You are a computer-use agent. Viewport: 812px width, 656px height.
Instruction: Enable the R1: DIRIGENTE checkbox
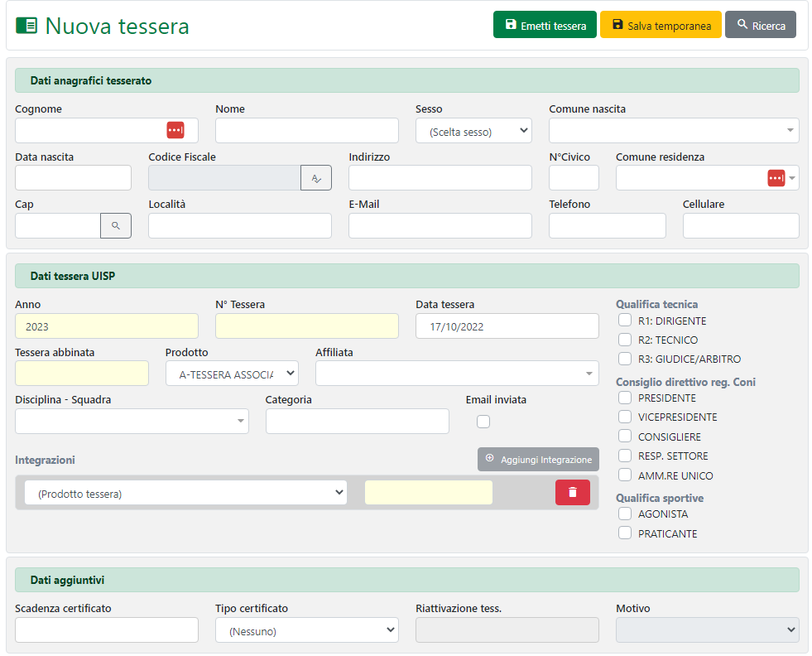point(625,321)
